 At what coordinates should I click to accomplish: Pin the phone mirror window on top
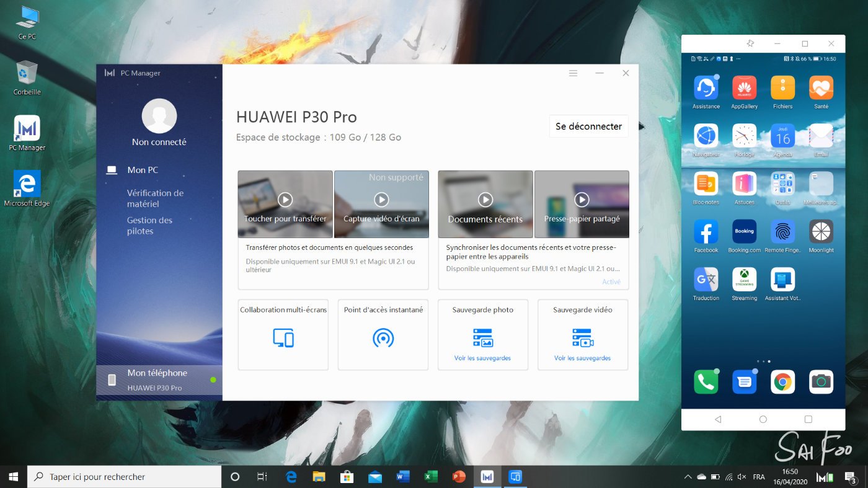pyautogui.click(x=750, y=43)
